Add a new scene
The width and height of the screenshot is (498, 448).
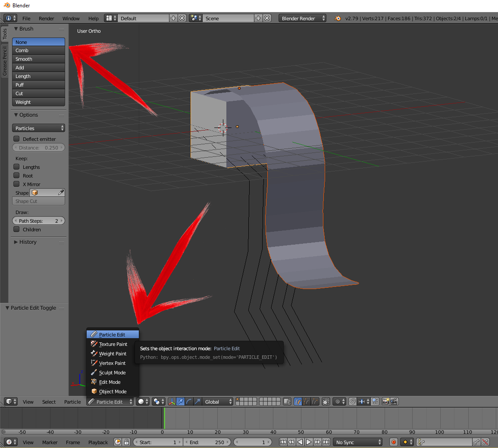[x=258, y=19]
